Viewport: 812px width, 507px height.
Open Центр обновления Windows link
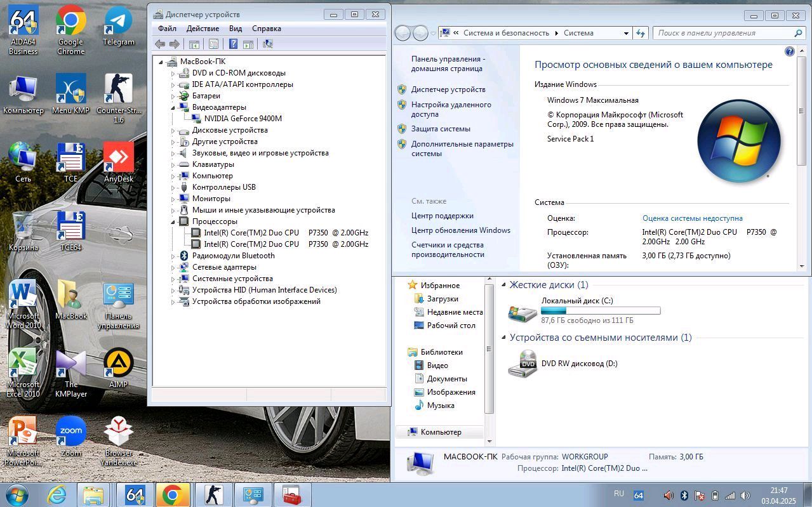tap(460, 230)
